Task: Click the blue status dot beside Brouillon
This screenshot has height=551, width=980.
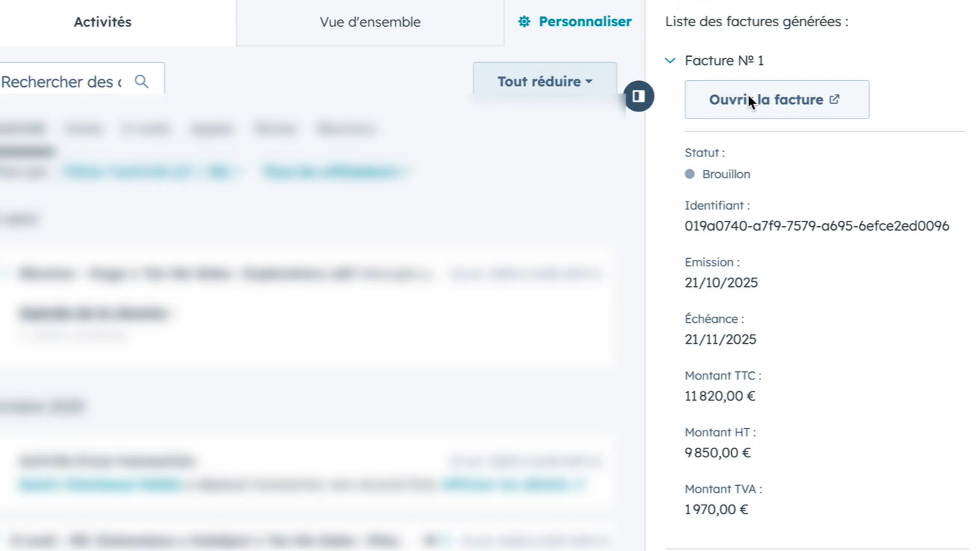Action: (689, 174)
